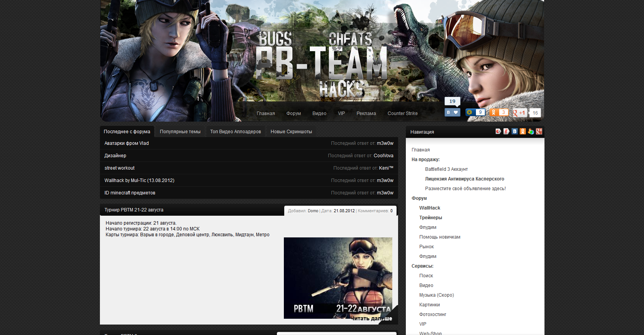Click the PBTM 21-22 августа tournament image
Screen dimensions: 644x335
coord(338,278)
